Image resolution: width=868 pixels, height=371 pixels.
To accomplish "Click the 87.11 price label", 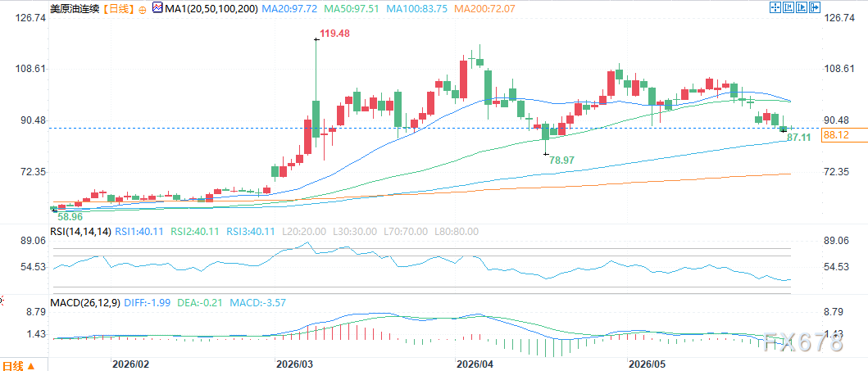I will coord(798,137).
